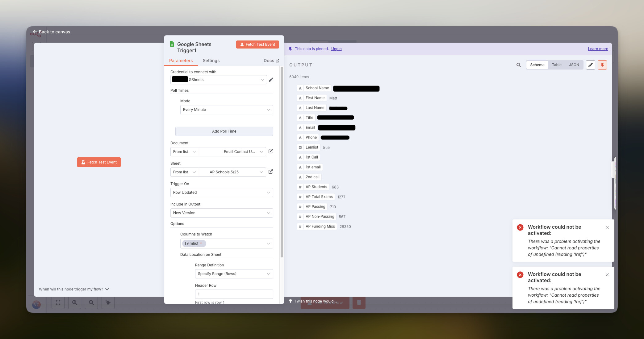Open the document in new tab icon
This screenshot has width=644, height=339.
(x=271, y=151)
